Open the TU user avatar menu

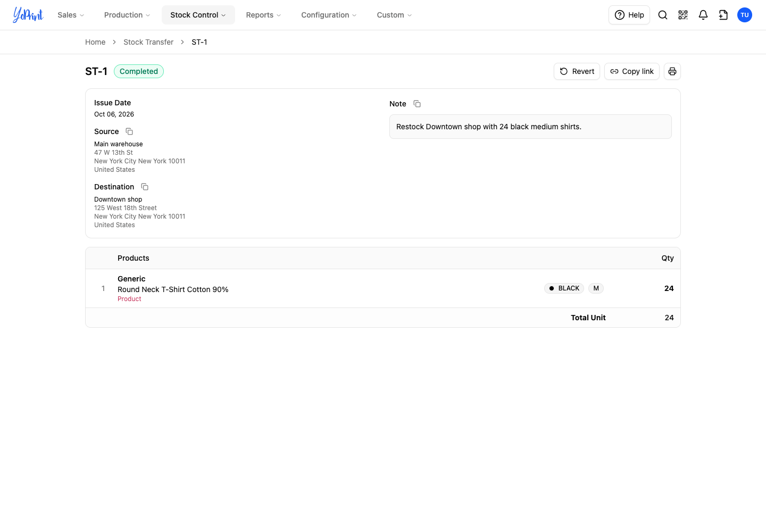(x=745, y=15)
